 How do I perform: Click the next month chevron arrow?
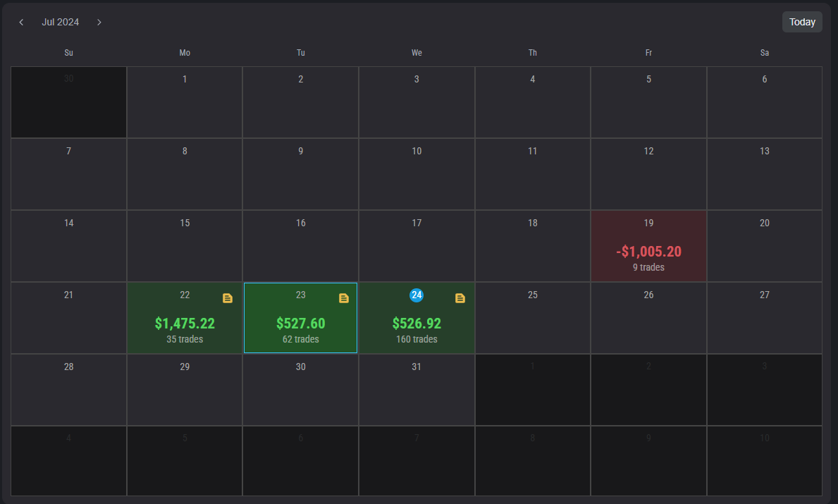99,22
